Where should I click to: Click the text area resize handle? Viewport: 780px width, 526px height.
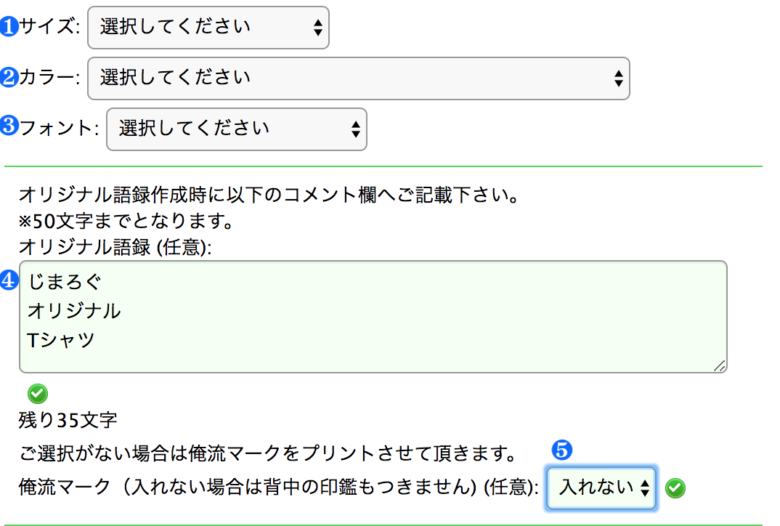[x=720, y=366]
